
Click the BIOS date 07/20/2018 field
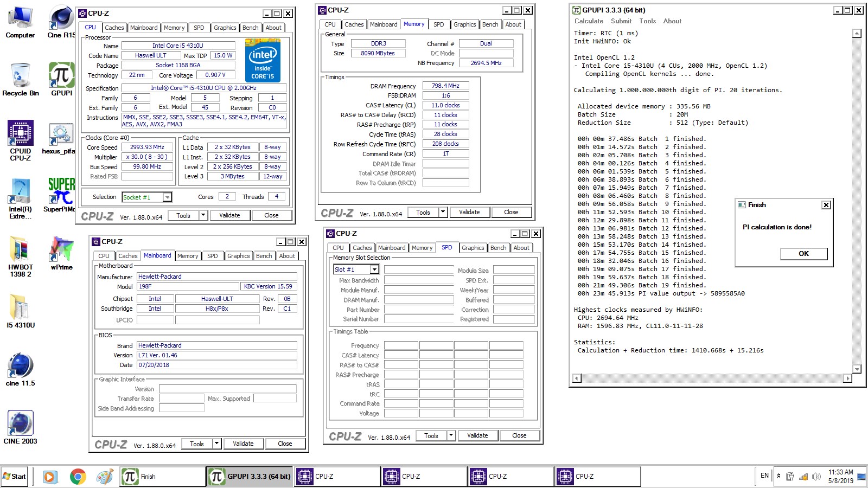tap(217, 365)
